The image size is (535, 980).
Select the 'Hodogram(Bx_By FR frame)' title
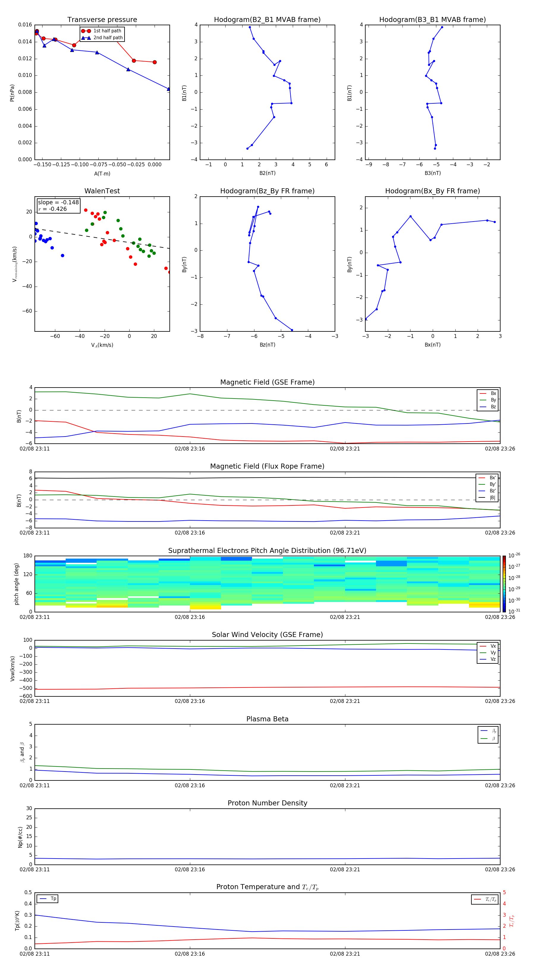(x=432, y=191)
